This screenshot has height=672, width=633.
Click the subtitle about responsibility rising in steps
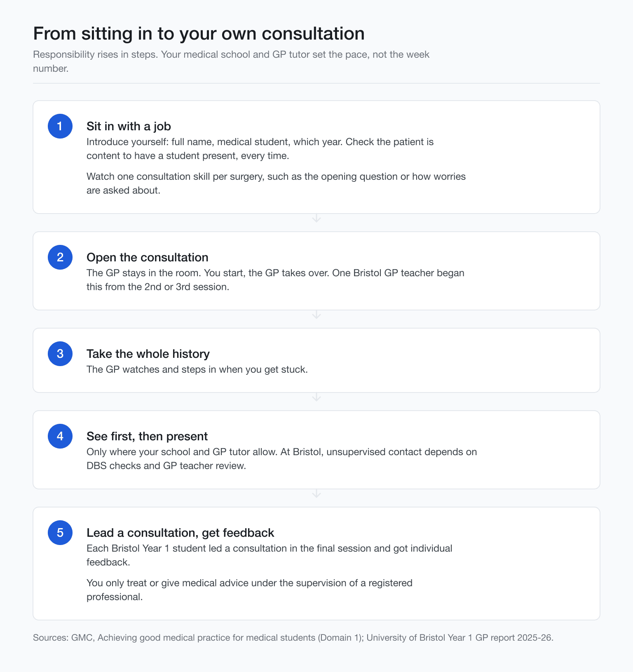[x=231, y=61]
